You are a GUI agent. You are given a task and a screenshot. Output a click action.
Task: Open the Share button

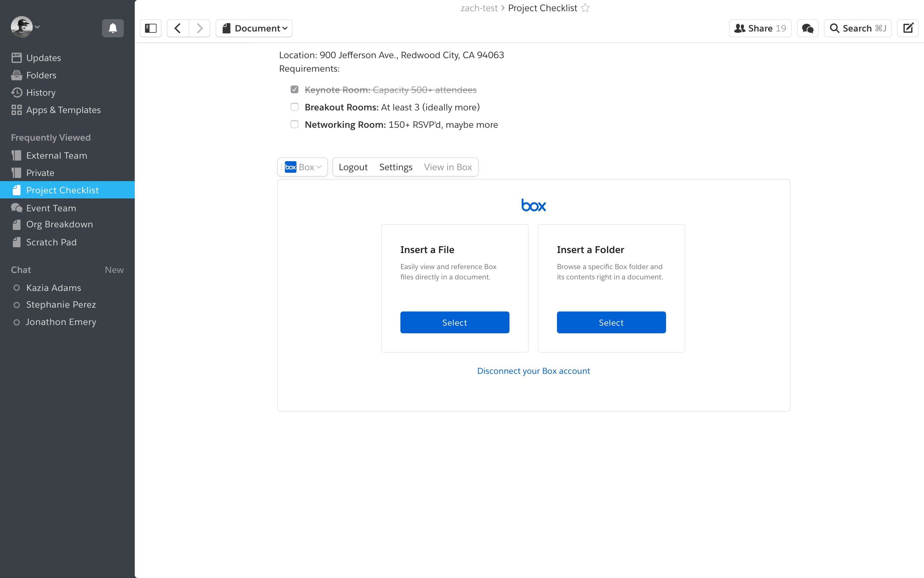760,28
